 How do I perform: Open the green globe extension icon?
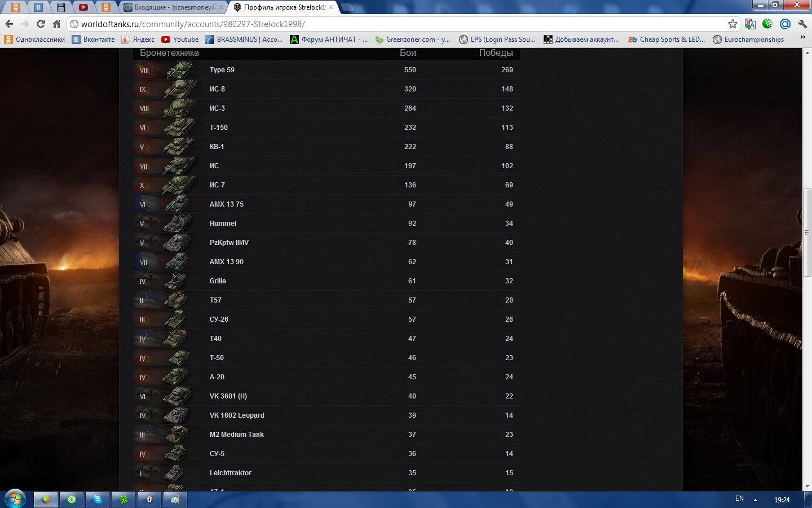pos(767,24)
